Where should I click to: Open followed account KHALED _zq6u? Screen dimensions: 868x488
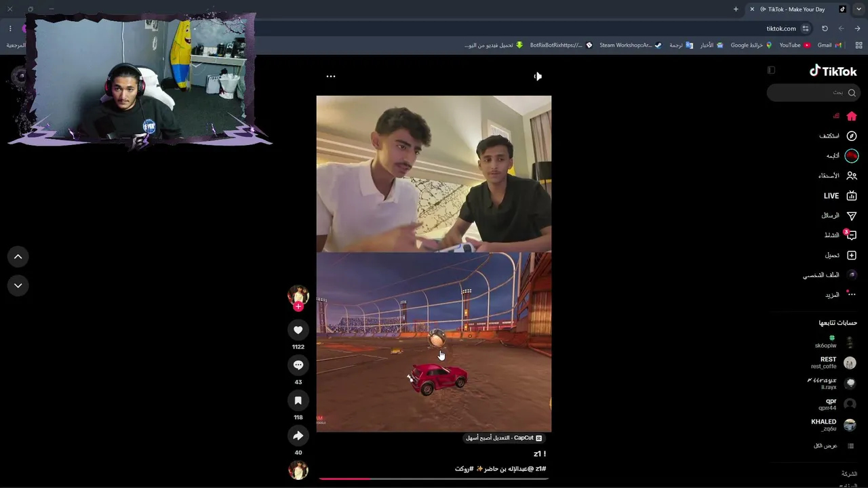pos(834,425)
